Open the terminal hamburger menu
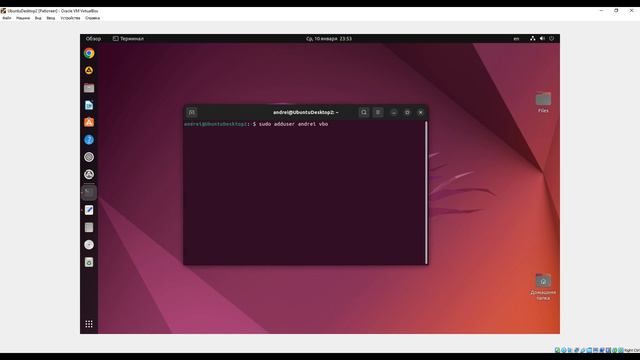Screen dimensions: 640x360 click(x=378, y=112)
